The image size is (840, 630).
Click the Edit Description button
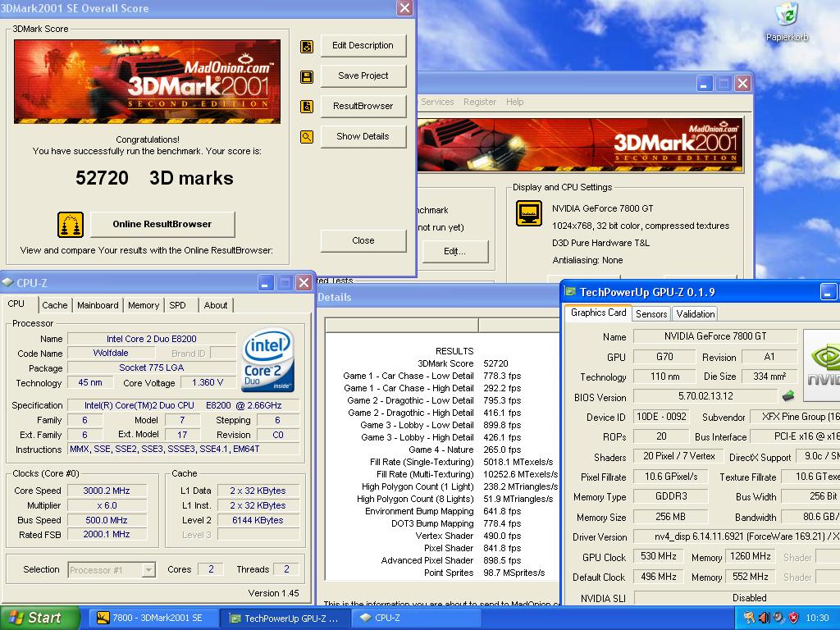tap(363, 46)
